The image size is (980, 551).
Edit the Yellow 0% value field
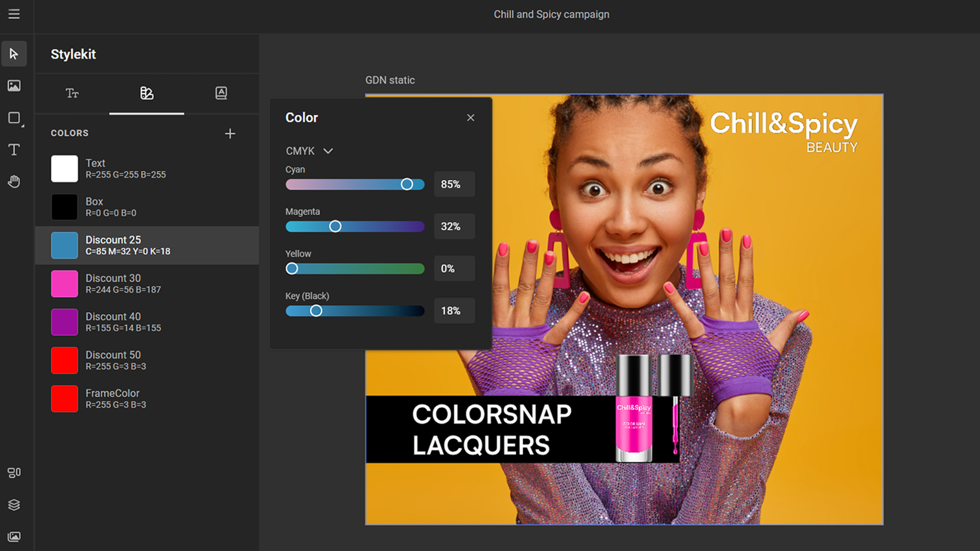coord(454,269)
